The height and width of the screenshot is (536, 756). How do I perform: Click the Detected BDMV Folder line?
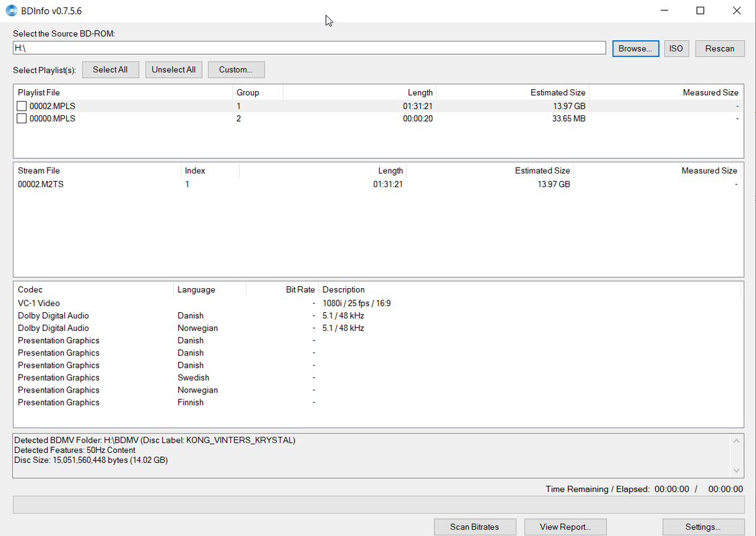[155, 440]
